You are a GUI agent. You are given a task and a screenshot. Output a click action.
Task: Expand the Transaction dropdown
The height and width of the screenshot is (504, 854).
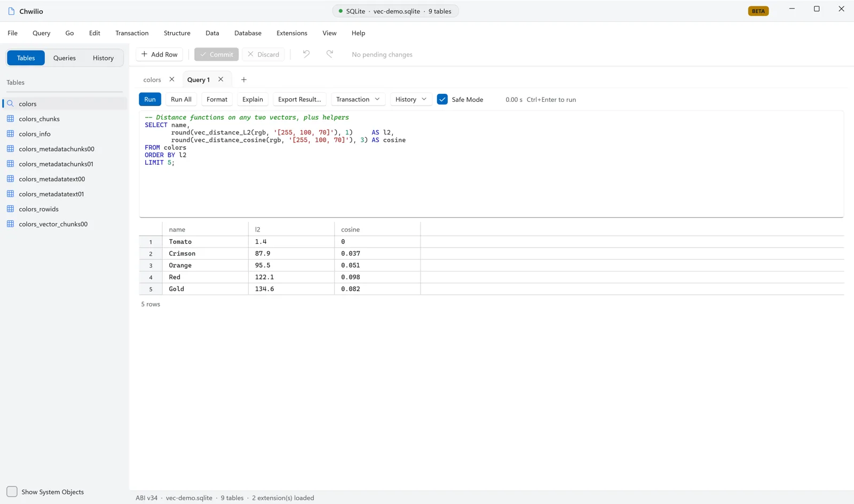pyautogui.click(x=358, y=99)
